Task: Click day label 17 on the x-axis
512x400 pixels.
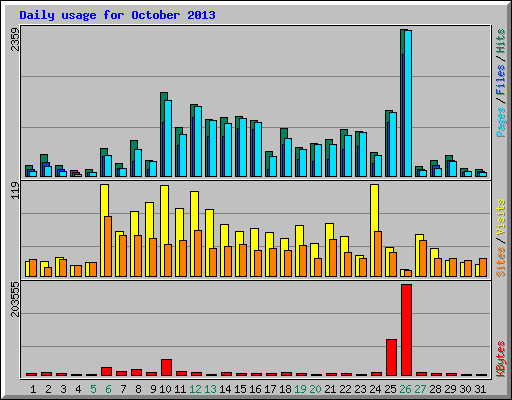Action: point(270,389)
